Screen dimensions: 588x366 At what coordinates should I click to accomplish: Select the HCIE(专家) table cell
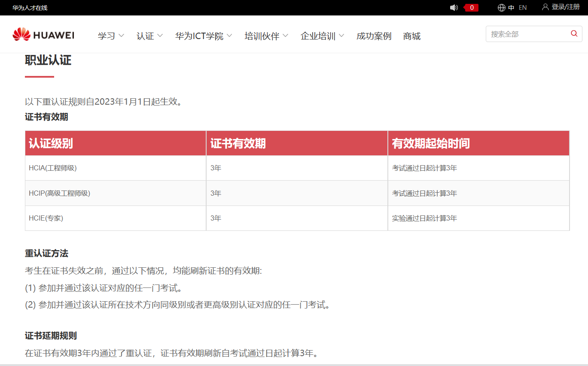pos(116,218)
